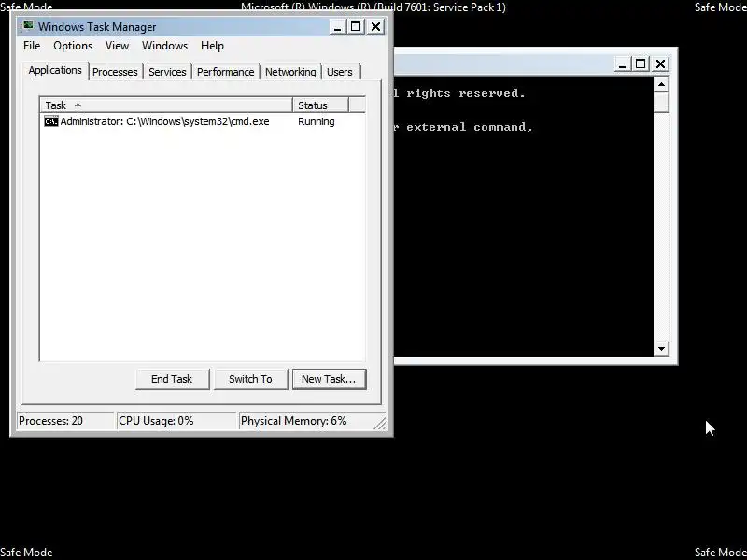Click the cmd window scroll up arrow
Screen dimensions: 747x560
click(661, 85)
